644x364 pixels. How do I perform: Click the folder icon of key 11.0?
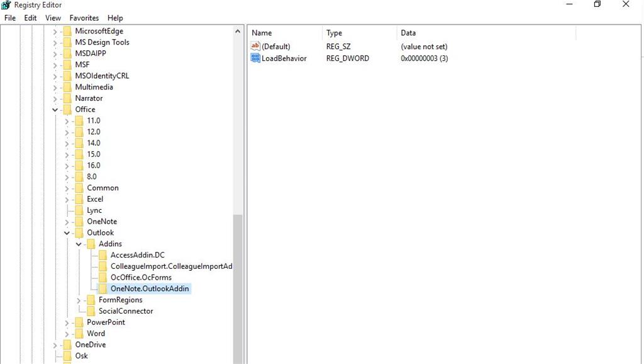[79, 121]
